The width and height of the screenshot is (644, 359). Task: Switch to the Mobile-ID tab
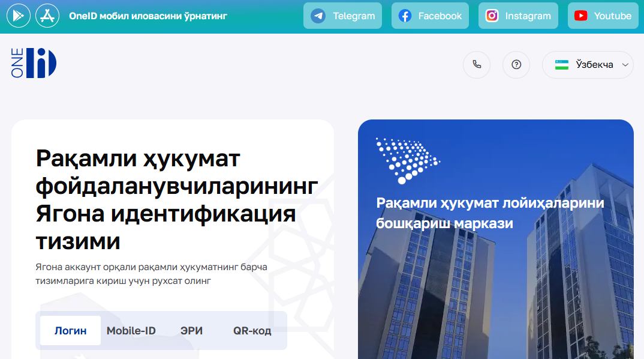click(x=131, y=331)
